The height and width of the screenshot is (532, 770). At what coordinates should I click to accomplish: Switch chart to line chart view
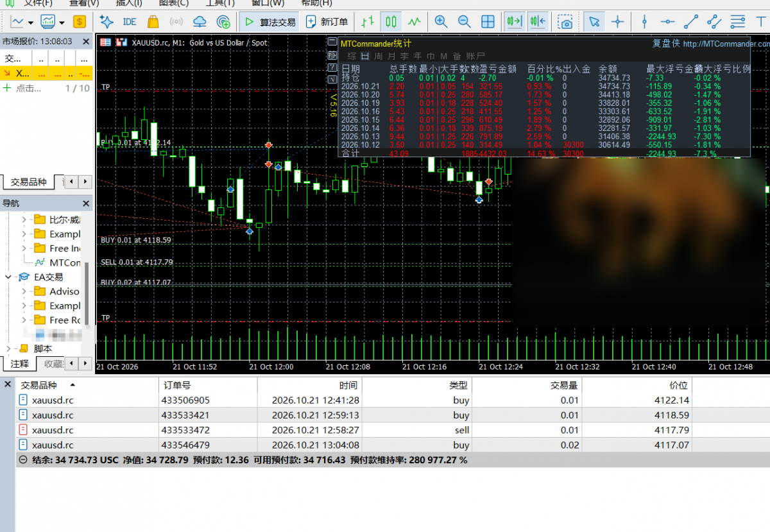[x=415, y=22]
